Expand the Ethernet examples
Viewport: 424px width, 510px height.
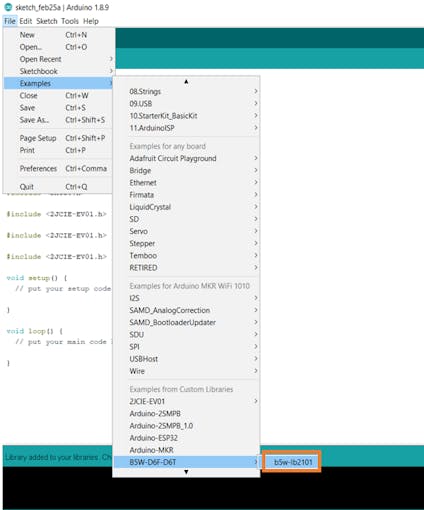(x=186, y=183)
